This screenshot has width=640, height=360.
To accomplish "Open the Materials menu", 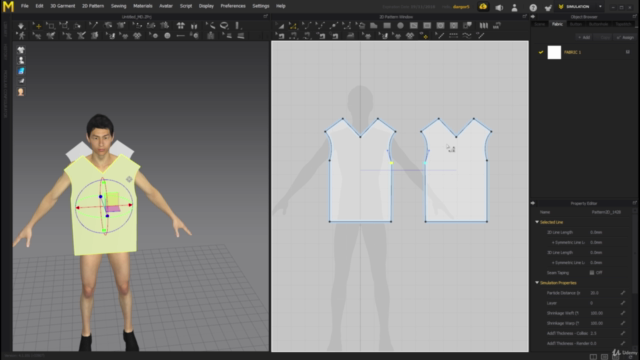I will [143, 6].
